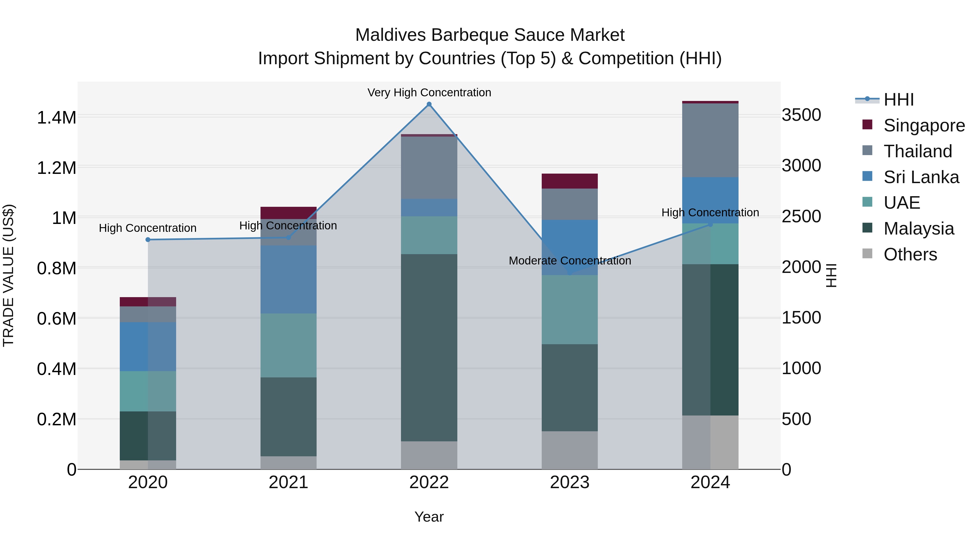The height and width of the screenshot is (551, 980).
Task: Click the Malaysia segment of the 2022 bar
Action: click(429, 348)
